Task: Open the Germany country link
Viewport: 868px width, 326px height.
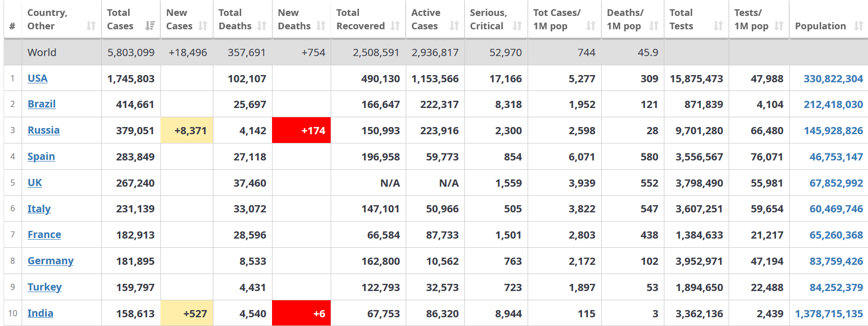Action: click(x=50, y=261)
